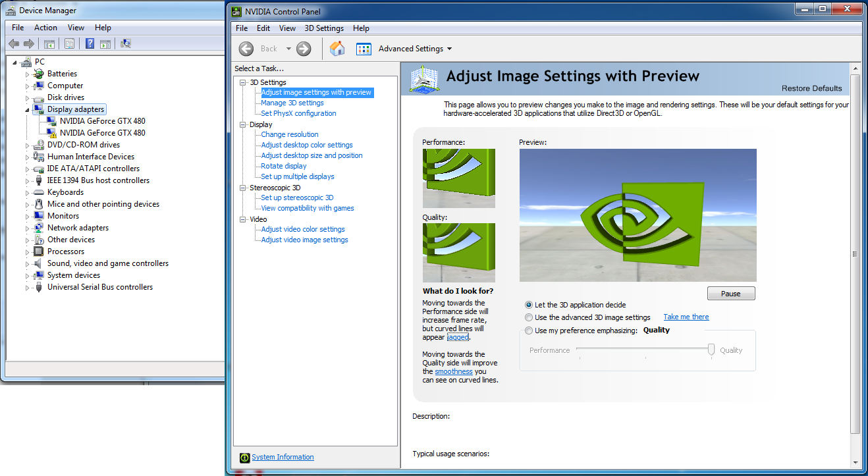Click the 'Take me there' link

click(x=686, y=317)
